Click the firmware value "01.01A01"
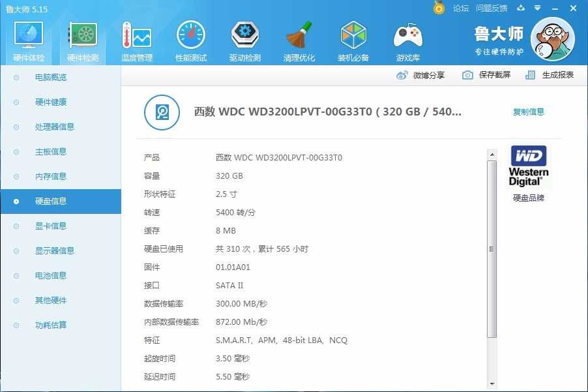 coord(233,267)
